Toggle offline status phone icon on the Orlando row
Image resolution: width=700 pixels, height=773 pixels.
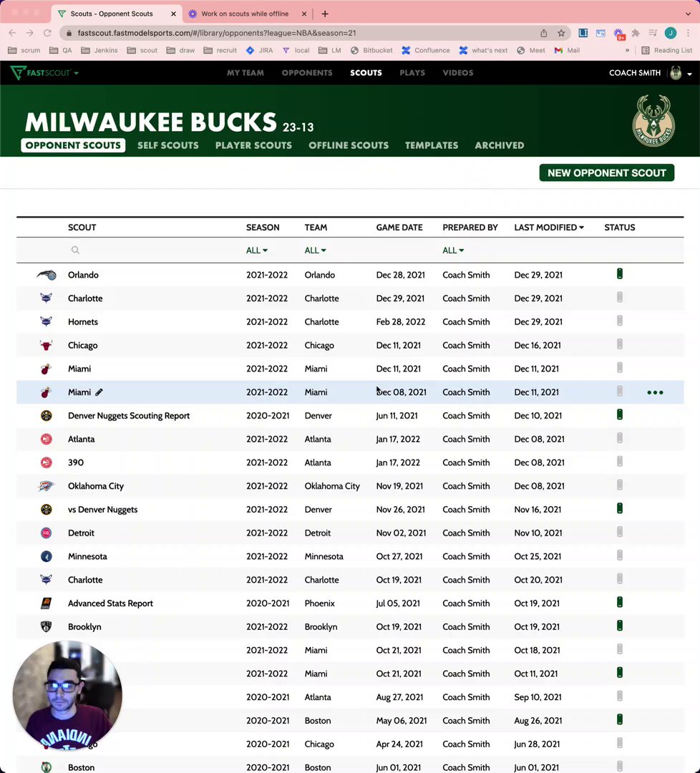(x=620, y=273)
